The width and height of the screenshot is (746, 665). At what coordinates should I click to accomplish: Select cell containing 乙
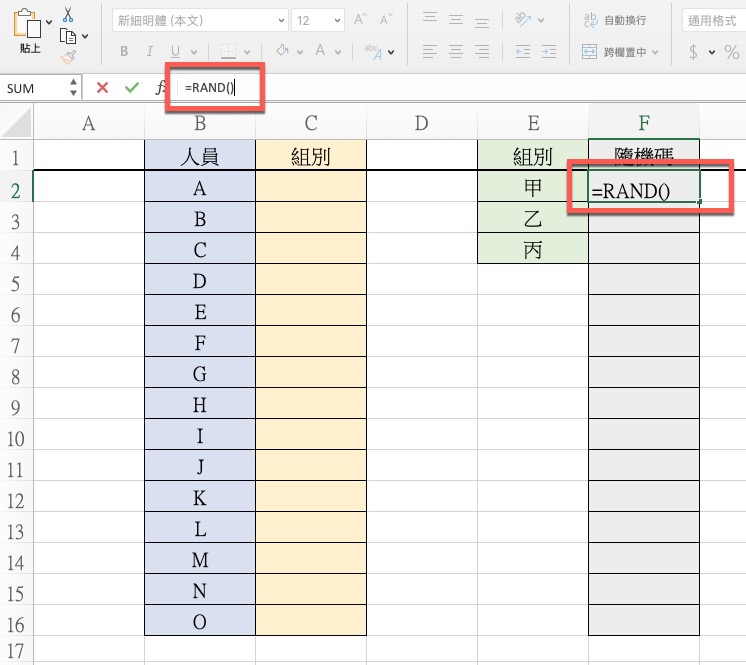pyautogui.click(x=533, y=217)
